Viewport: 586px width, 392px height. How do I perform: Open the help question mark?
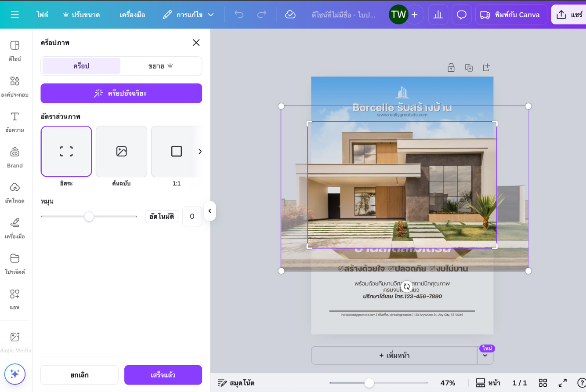pyautogui.click(x=582, y=383)
